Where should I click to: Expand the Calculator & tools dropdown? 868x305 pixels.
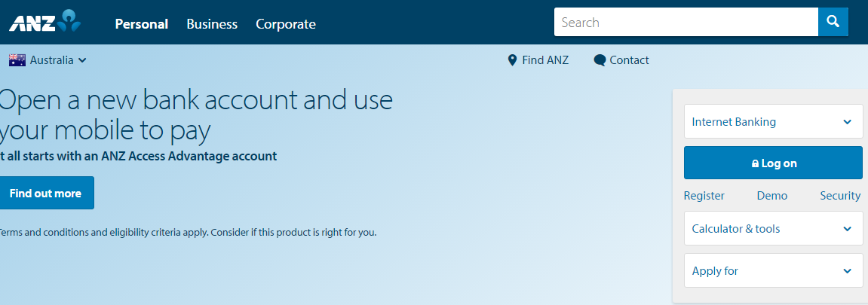point(773,228)
